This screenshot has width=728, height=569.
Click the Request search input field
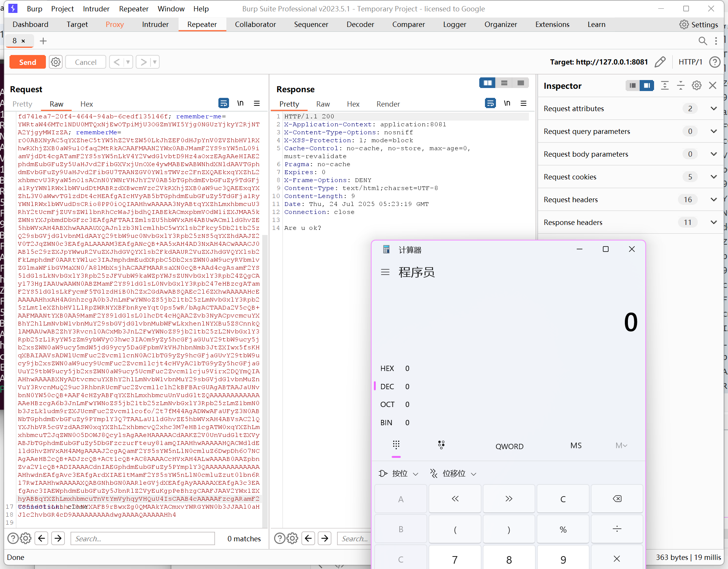coord(143,538)
